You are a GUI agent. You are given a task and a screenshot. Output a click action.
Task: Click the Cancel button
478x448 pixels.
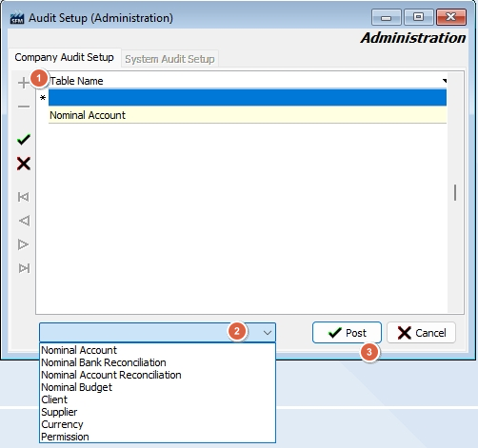click(x=421, y=333)
